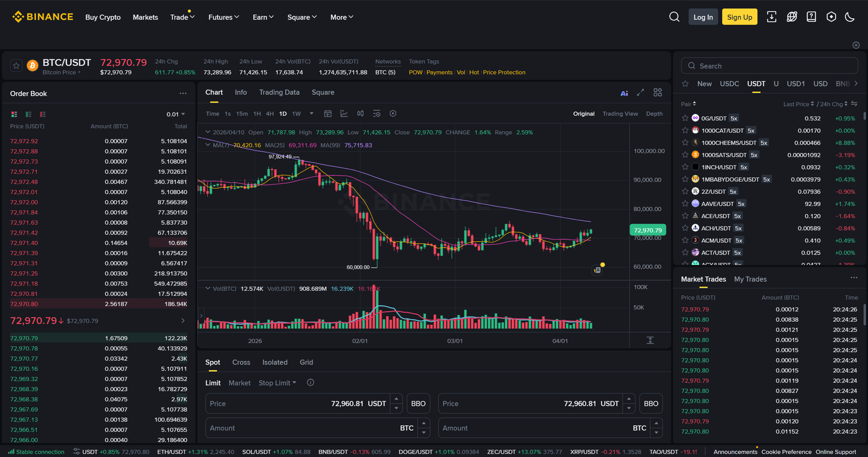Click the hexagon settings icon in header
This screenshot has width=868, height=457.
point(831,17)
